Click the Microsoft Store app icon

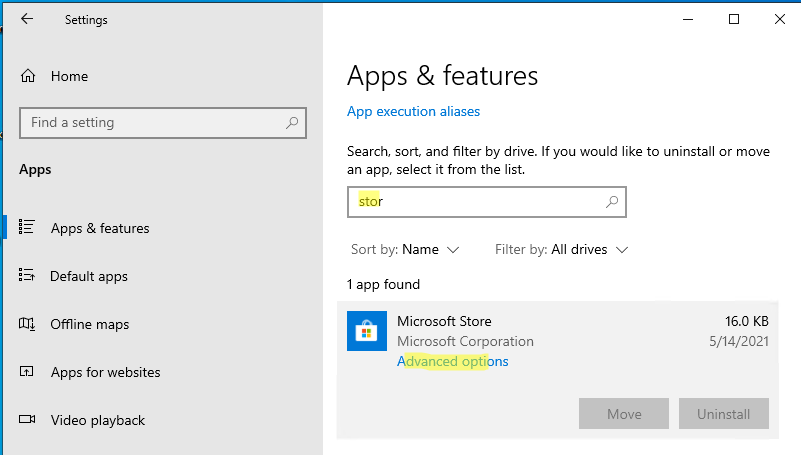point(367,331)
